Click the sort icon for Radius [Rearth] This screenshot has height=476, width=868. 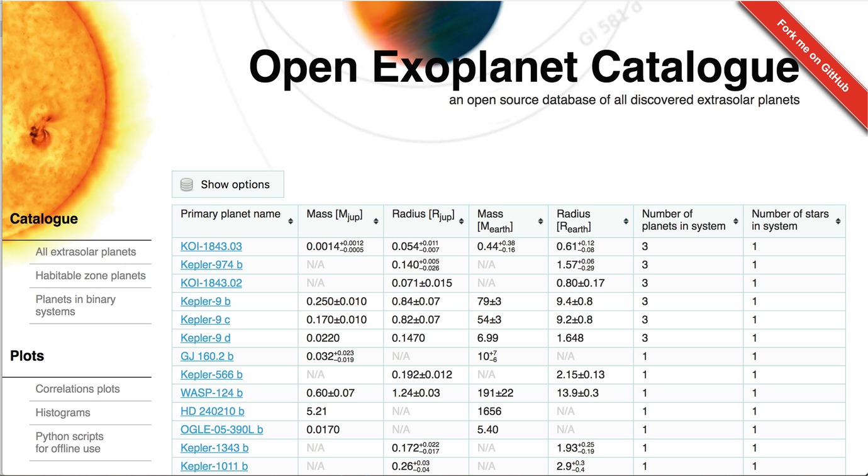(625, 220)
